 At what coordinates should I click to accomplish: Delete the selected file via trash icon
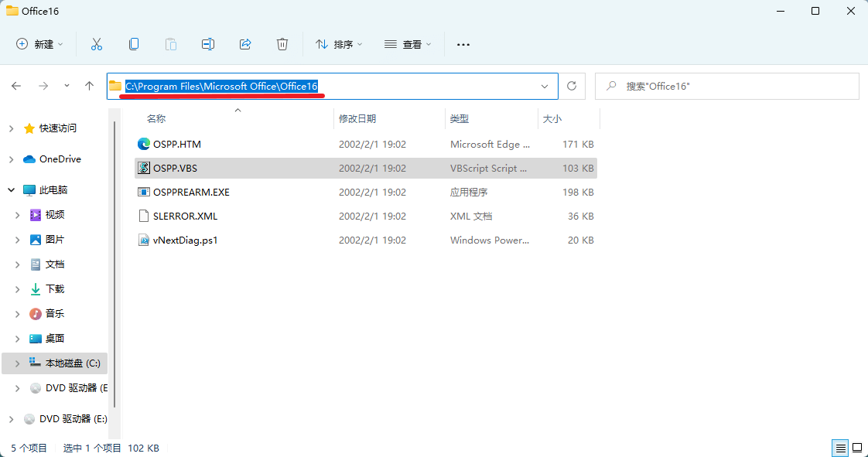coord(282,44)
